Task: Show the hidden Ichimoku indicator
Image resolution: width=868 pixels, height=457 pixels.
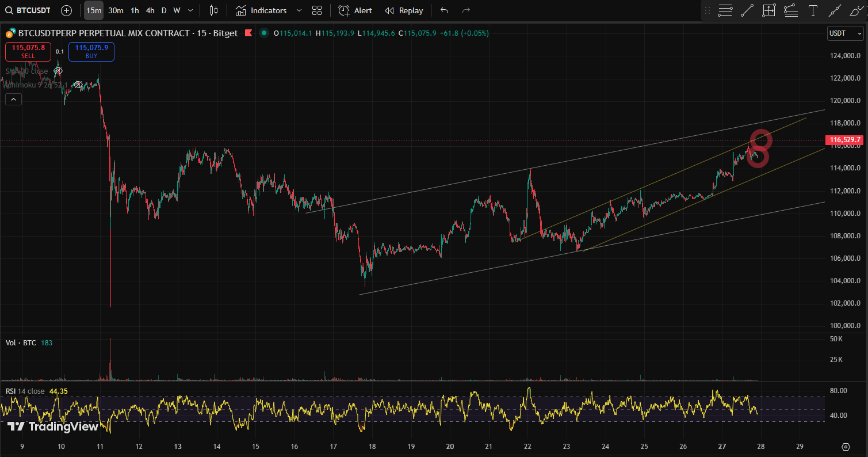Action: (78, 85)
